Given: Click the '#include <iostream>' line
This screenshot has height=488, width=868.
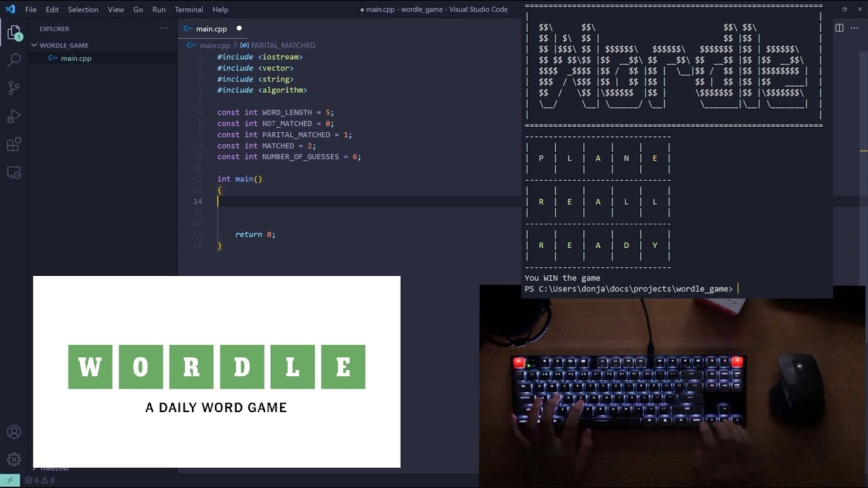Looking at the screenshot, I should pos(260,57).
